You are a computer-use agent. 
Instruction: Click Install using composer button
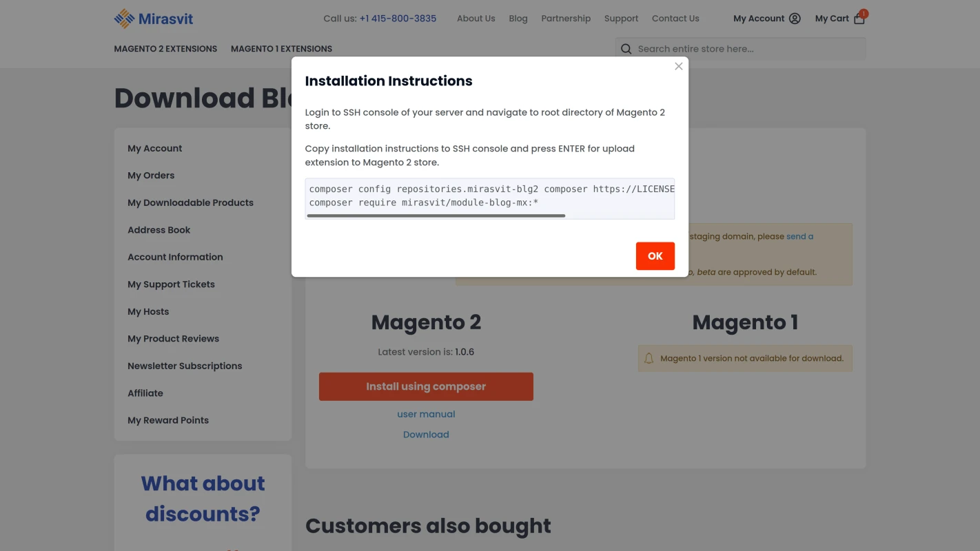(426, 386)
